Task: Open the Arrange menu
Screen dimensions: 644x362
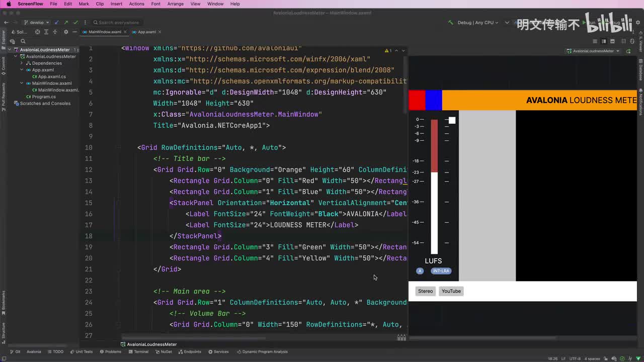Action: 175,4
